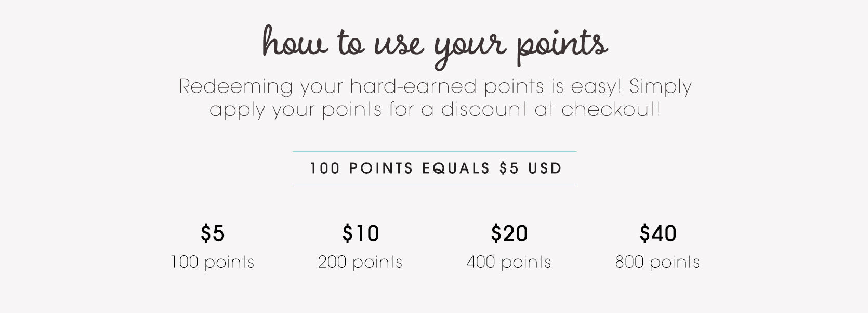Image resolution: width=868 pixels, height=313 pixels.
Task: Click the "800 points" label
Action: tap(657, 262)
